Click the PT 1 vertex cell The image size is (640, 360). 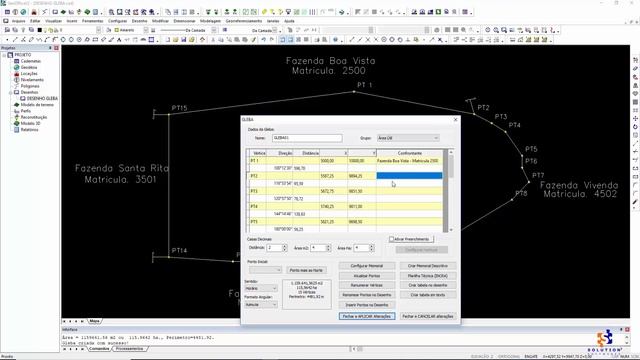258,161
